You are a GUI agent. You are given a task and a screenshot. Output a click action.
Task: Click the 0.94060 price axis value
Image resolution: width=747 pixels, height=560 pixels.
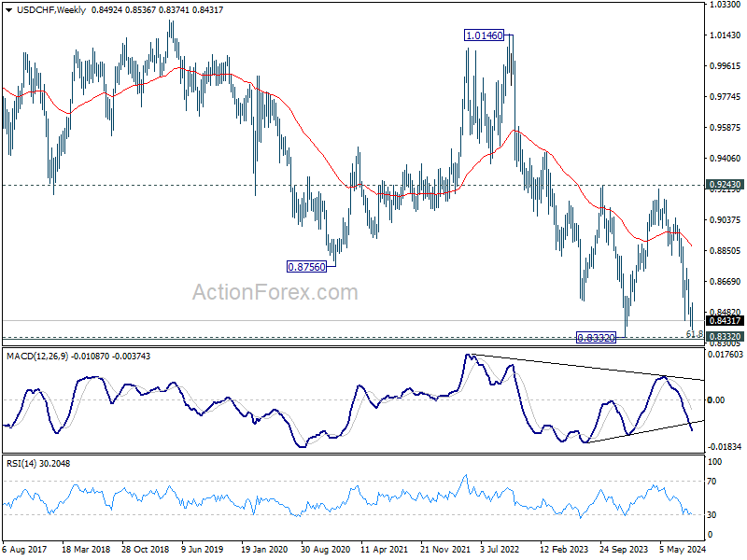[x=726, y=158]
